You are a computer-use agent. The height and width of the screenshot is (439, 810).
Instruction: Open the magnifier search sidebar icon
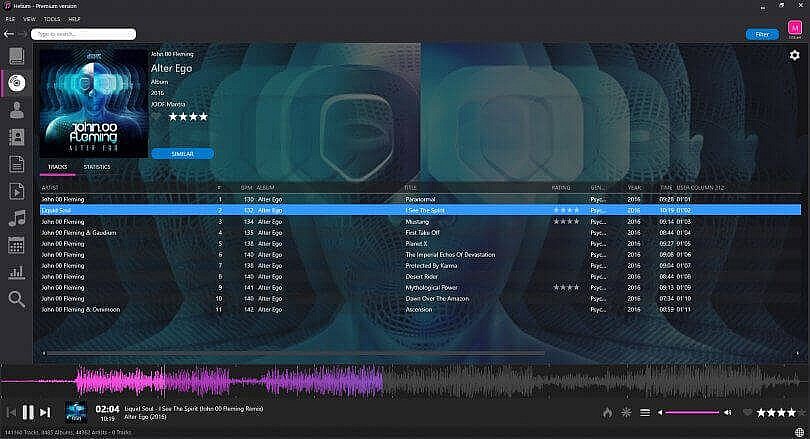pyautogui.click(x=17, y=299)
